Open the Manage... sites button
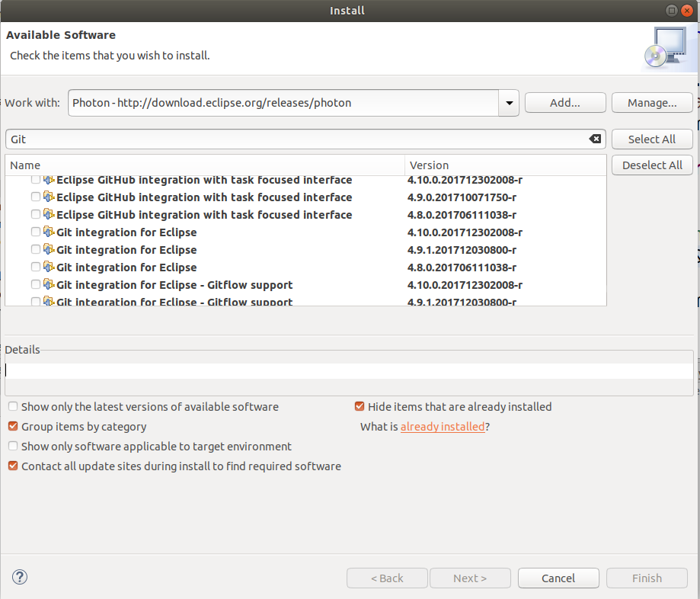The height and width of the screenshot is (599, 700). [652, 103]
